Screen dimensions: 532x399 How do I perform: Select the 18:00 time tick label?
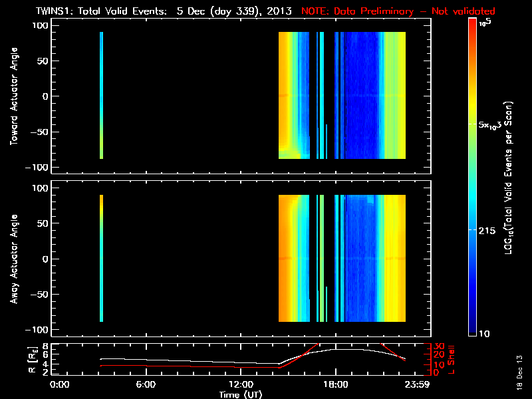click(335, 384)
